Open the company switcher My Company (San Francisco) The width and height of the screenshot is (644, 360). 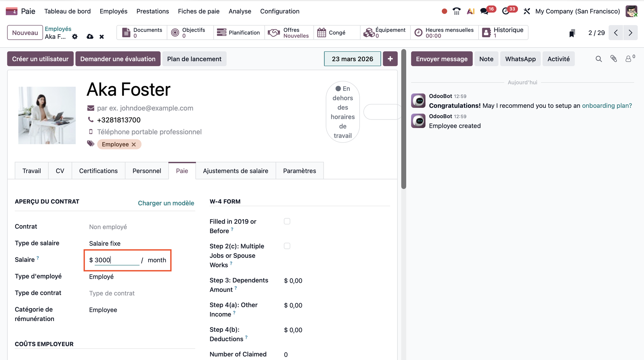point(577,11)
